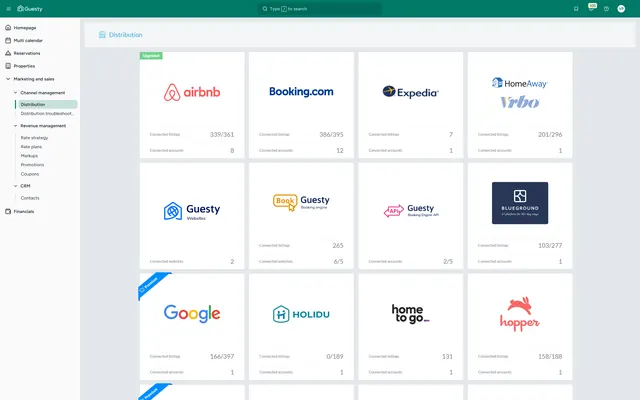Open the Guesty Booking Engine API logo
The height and width of the screenshot is (400, 640).
click(x=411, y=211)
